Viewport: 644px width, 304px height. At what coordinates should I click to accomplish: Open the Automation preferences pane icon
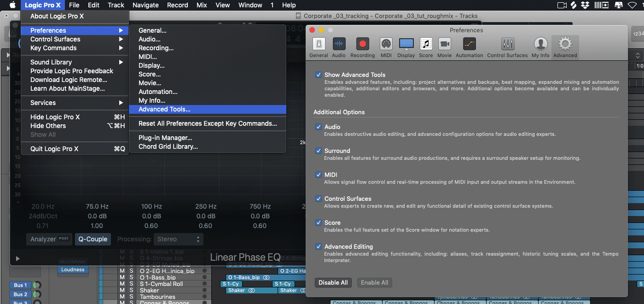click(469, 44)
